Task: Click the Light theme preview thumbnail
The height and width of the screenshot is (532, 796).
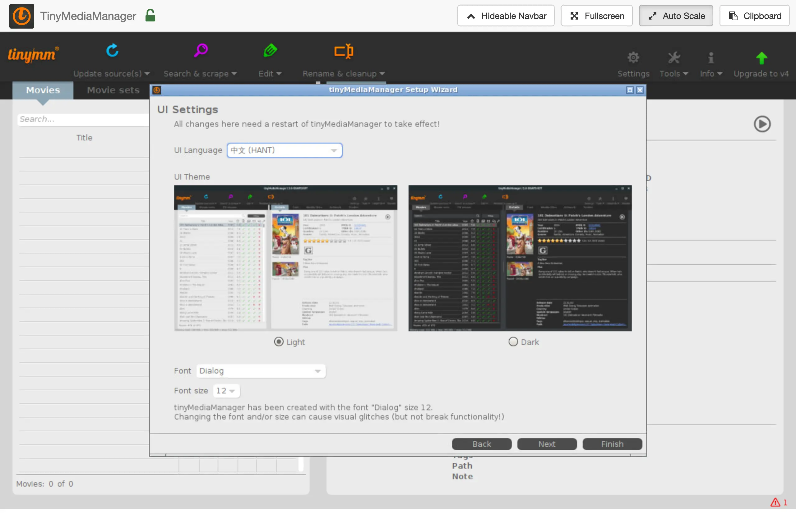Action: click(x=285, y=258)
